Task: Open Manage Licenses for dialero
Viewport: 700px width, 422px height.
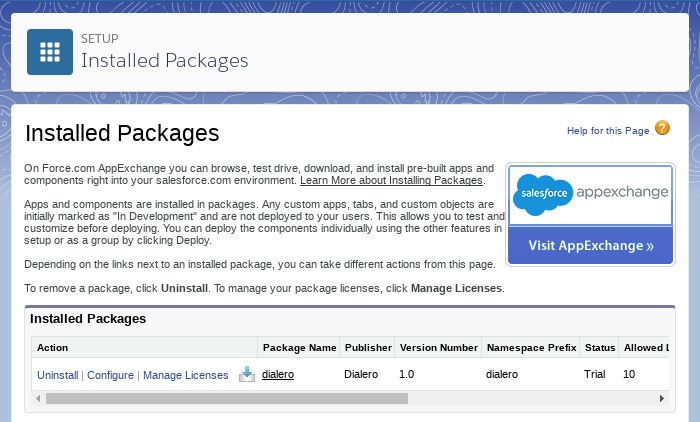Action: 186,375
